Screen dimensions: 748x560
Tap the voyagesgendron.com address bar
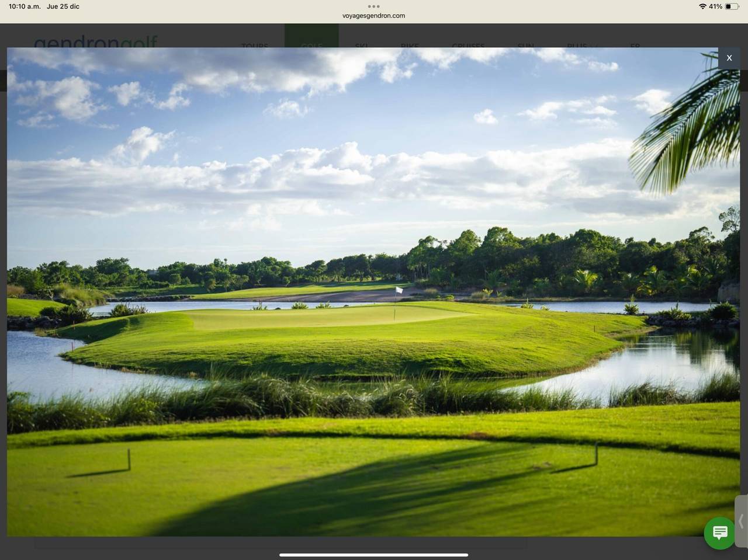(x=373, y=16)
